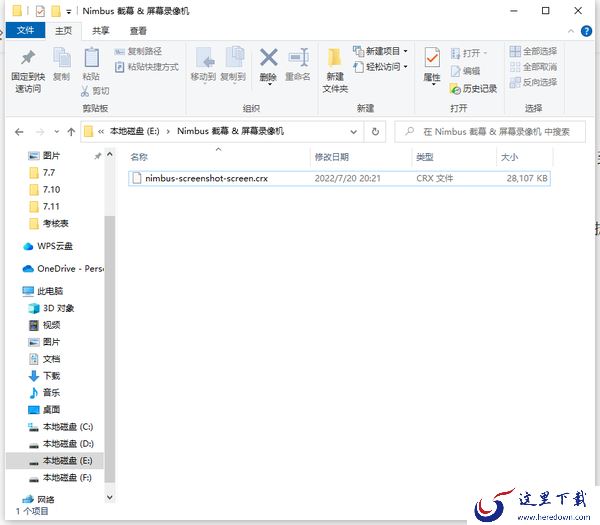Open the recent locations dropdown arrow
This screenshot has height=525, width=600.
(x=57, y=132)
